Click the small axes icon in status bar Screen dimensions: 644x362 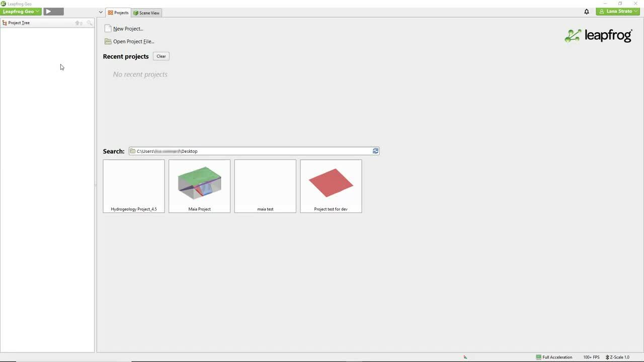pos(465,357)
